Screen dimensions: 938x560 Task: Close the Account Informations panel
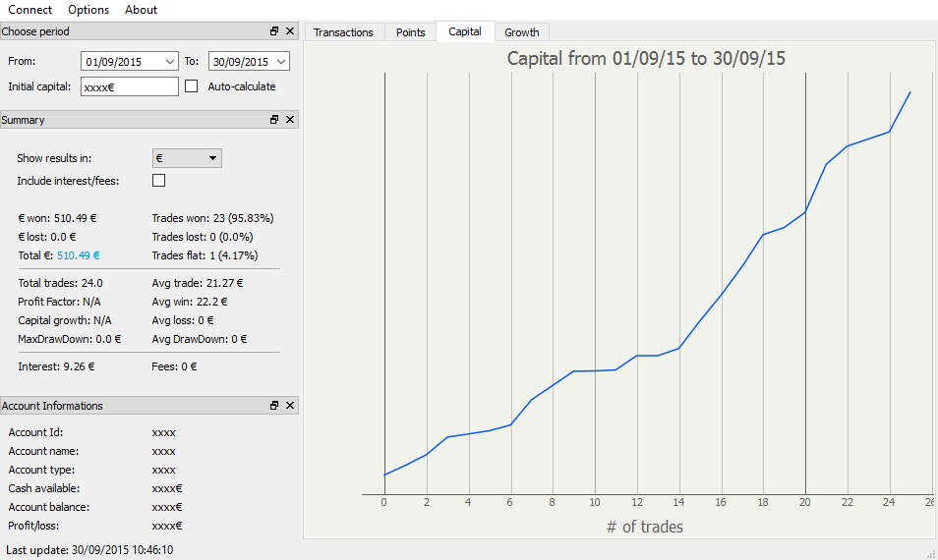click(290, 406)
